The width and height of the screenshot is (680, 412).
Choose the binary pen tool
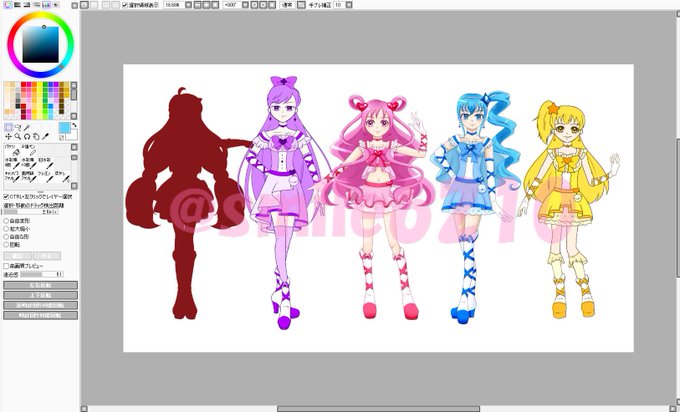pyautogui.click(x=29, y=150)
